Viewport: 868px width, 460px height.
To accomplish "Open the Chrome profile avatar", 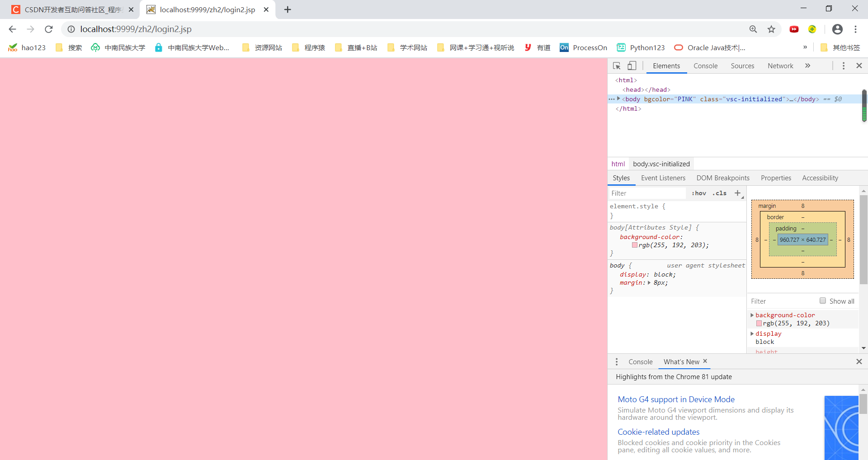I will (837, 29).
